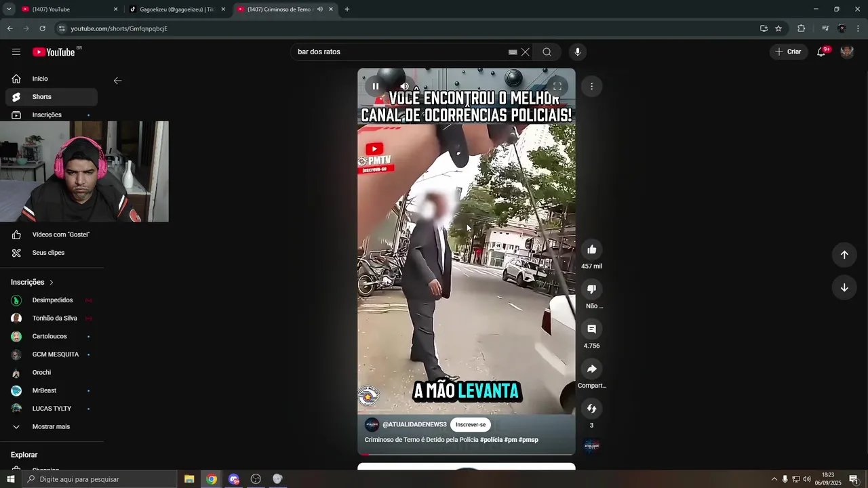The image size is (868, 488).
Task: Show hidden system tray icons
Action: click(x=774, y=479)
